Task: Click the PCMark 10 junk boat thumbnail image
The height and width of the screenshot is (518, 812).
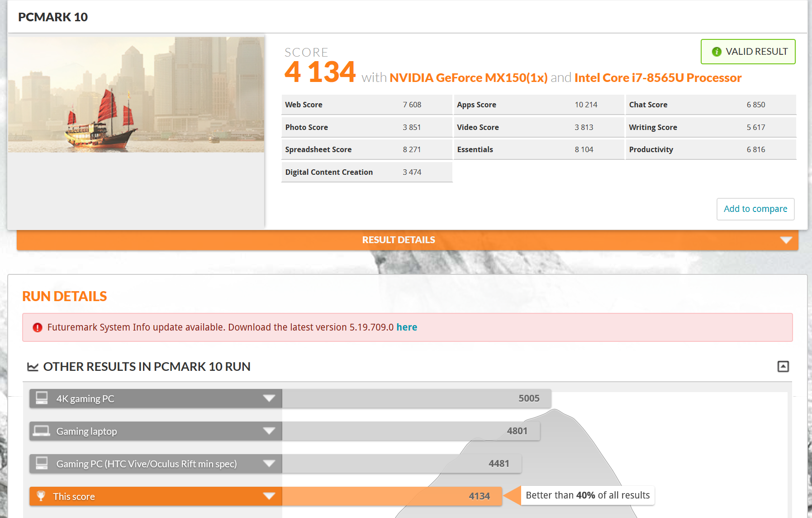Action: coord(136,95)
